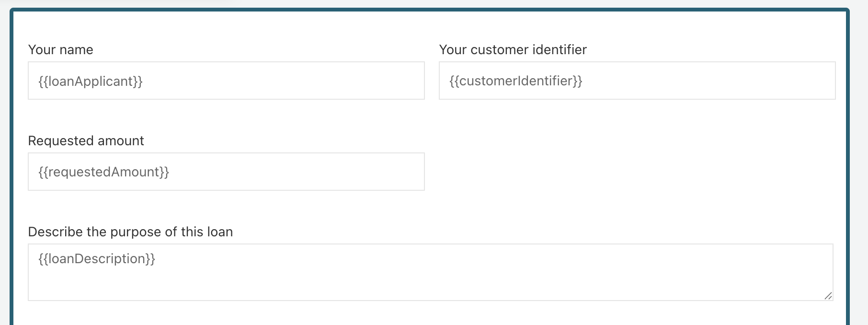The image size is (868, 325).
Task: Click the empty area right of Requested amount
Action: [x=623, y=171]
